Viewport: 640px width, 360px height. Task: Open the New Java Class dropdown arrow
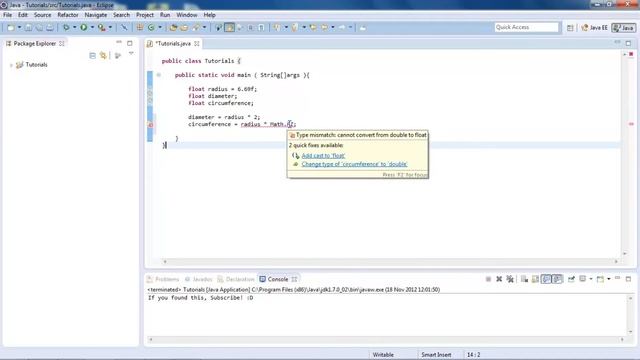[x=160, y=28]
